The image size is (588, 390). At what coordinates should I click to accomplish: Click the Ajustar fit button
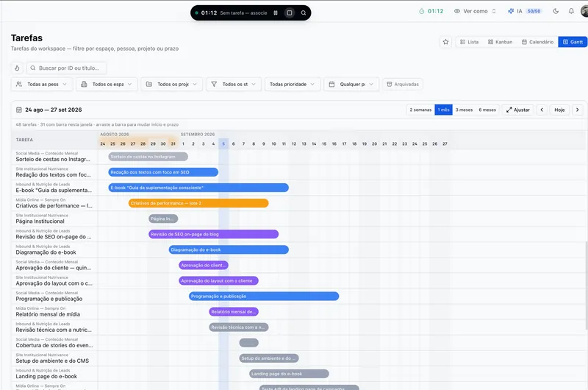point(518,110)
